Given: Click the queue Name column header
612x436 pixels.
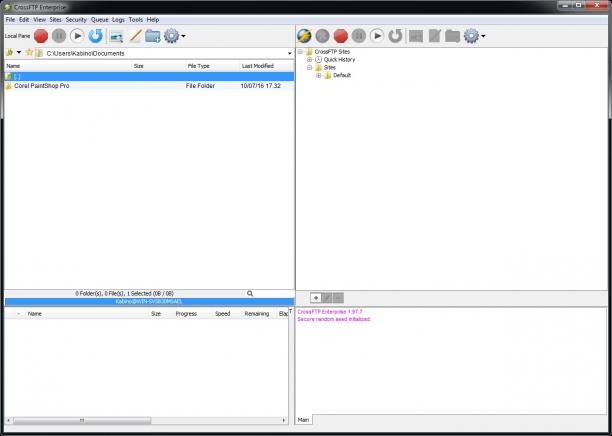Looking at the screenshot, I should point(87,313).
